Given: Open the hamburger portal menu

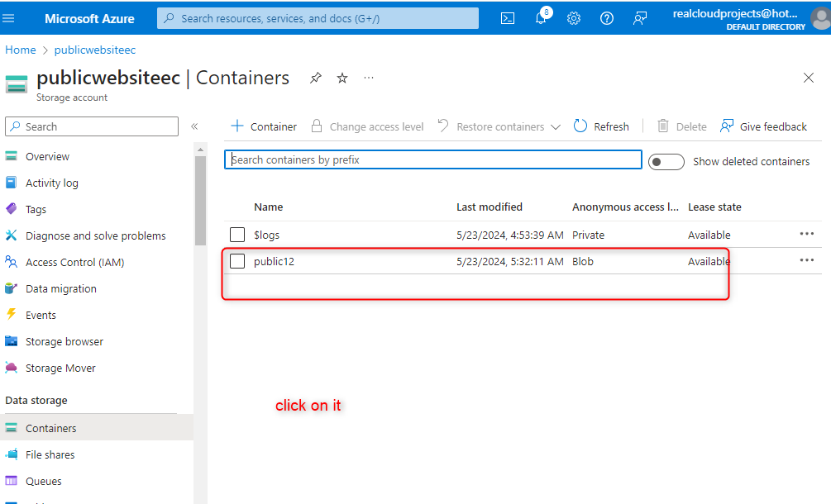Looking at the screenshot, I should pyautogui.click(x=10, y=18).
